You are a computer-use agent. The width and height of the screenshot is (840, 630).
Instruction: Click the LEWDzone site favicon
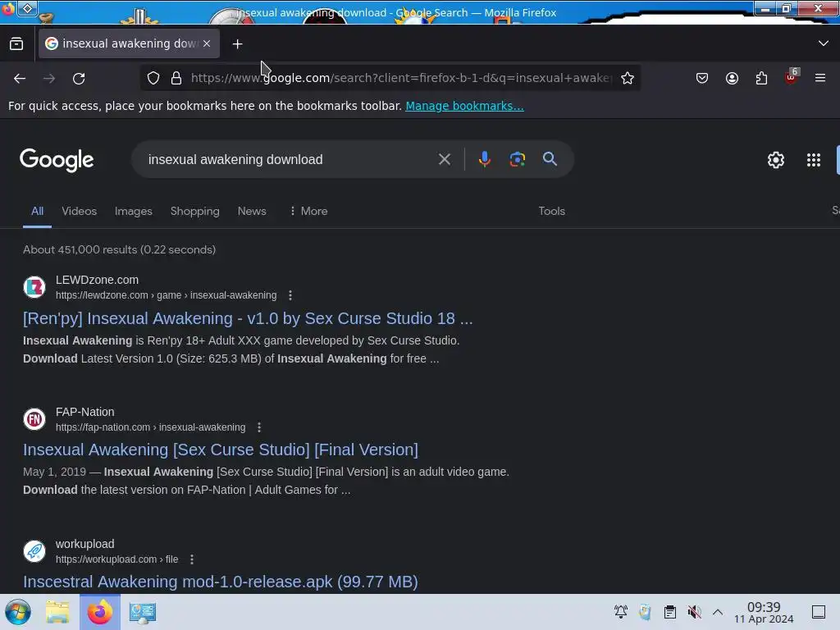[x=34, y=287]
